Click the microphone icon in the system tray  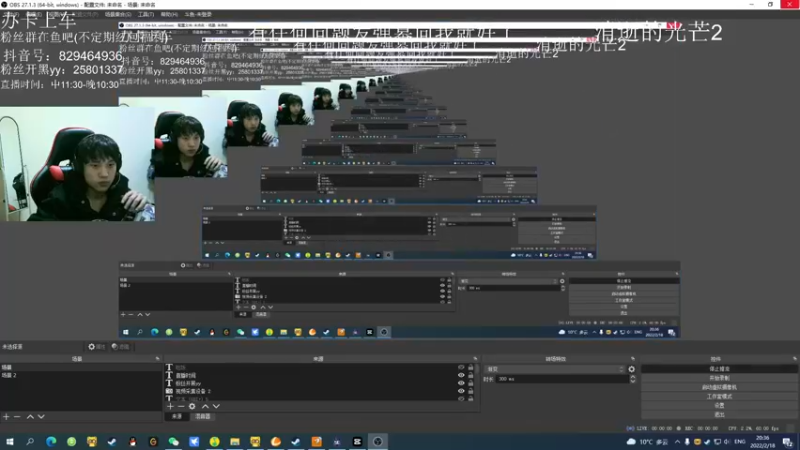click(x=687, y=442)
